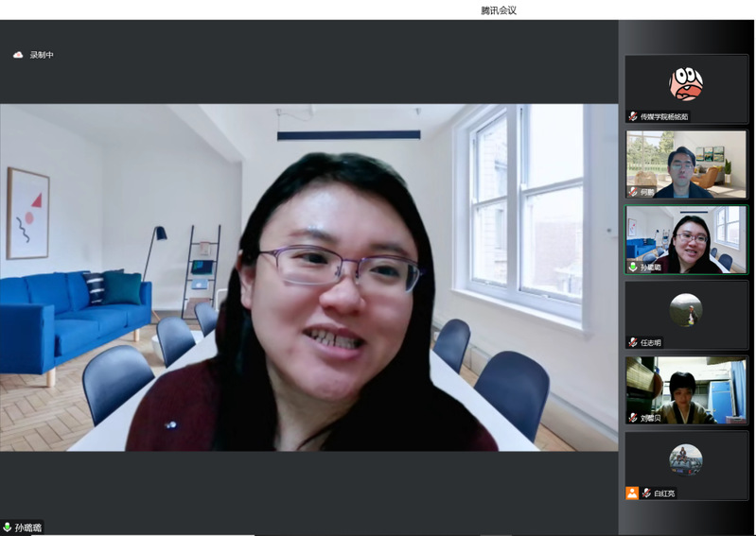
Task: Click the round avatar of 任志明
Action: (x=686, y=309)
